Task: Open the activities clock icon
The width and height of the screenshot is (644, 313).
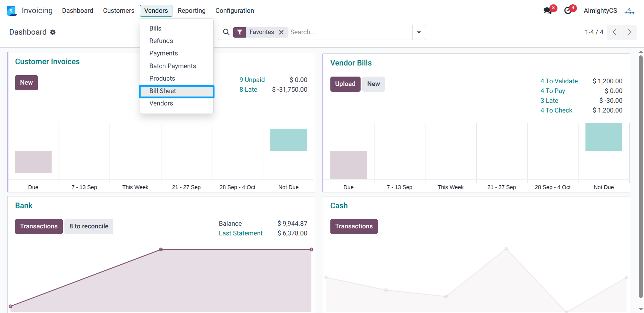Action: tap(568, 11)
